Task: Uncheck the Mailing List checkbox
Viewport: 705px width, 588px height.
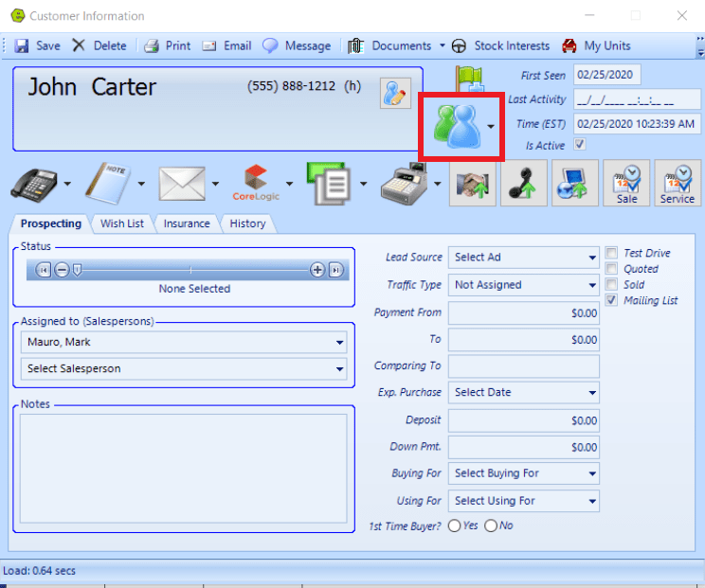Action: pyautogui.click(x=611, y=300)
